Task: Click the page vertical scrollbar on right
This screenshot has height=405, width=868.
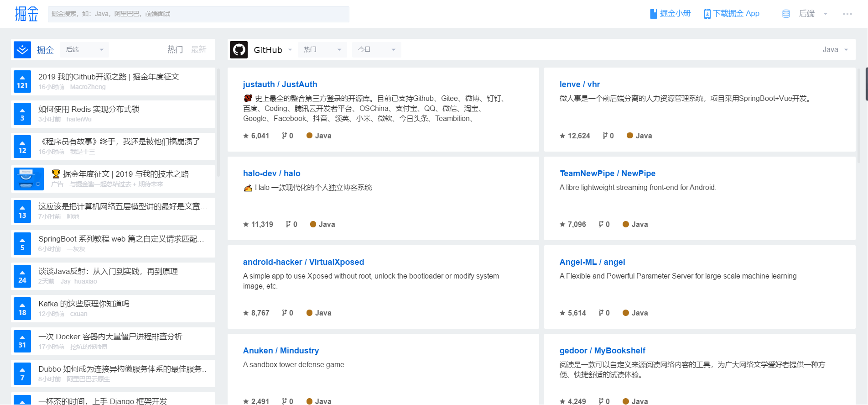Action: pyautogui.click(x=866, y=84)
